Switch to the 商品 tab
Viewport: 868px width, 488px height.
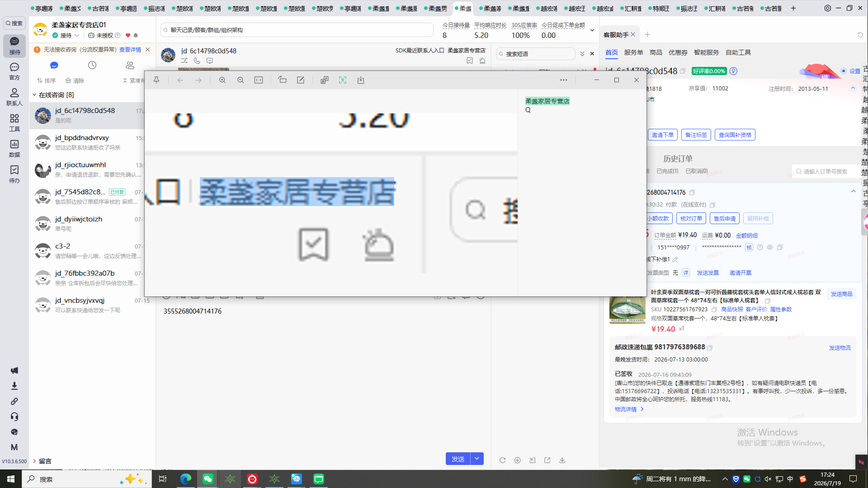click(656, 52)
